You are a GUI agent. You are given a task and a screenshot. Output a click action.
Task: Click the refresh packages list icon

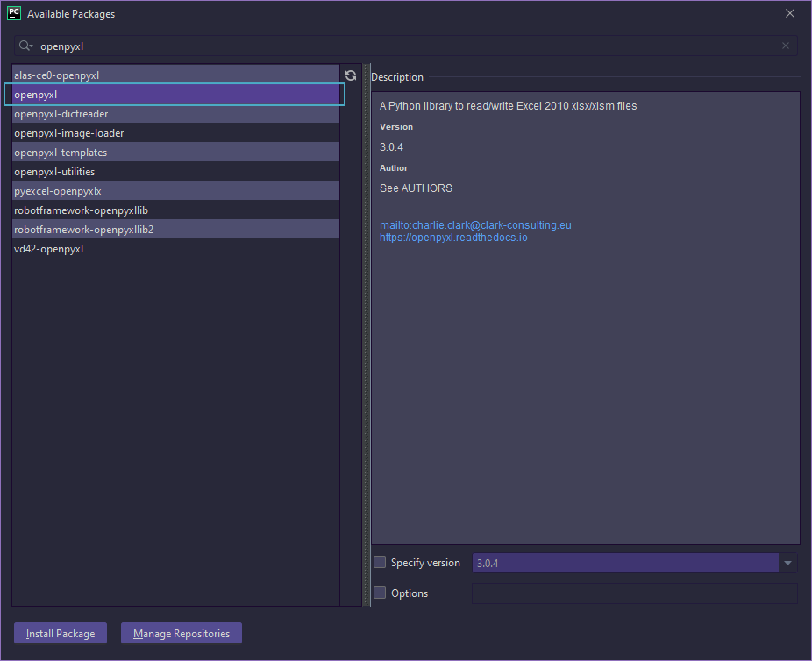point(351,75)
